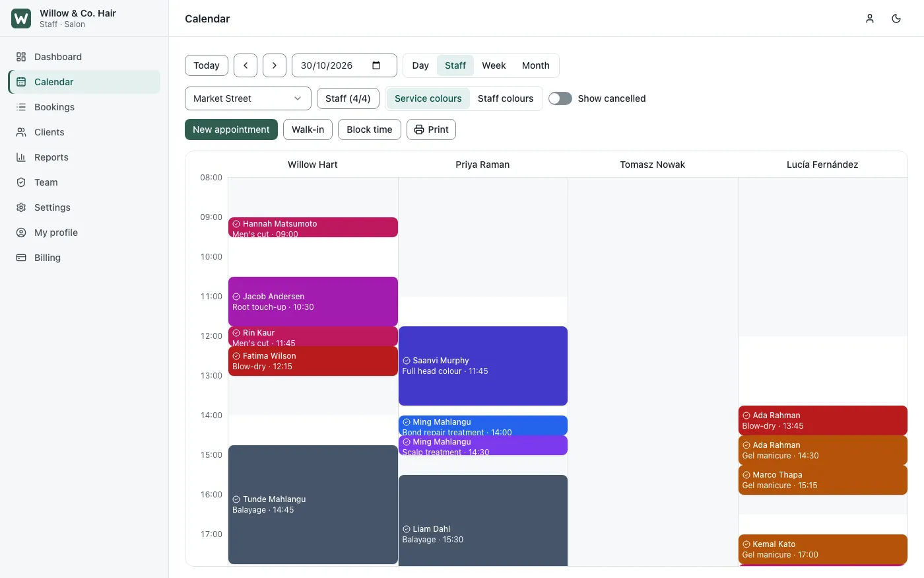Switch to Day view
This screenshot has height=578, width=924.
point(420,65)
